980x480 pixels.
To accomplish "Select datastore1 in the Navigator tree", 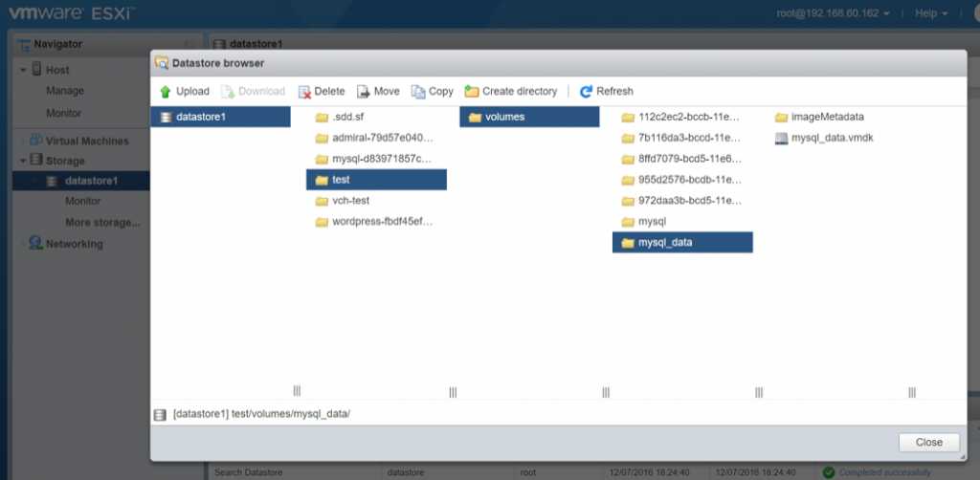I will click(x=81, y=181).
